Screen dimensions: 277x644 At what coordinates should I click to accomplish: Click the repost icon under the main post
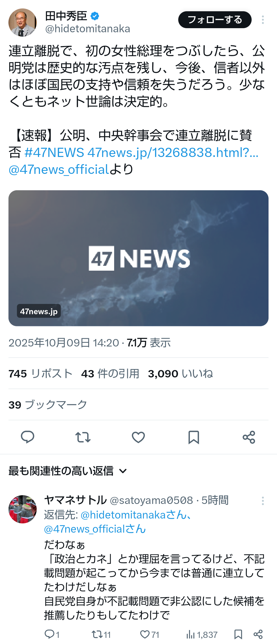click(83, 437)
